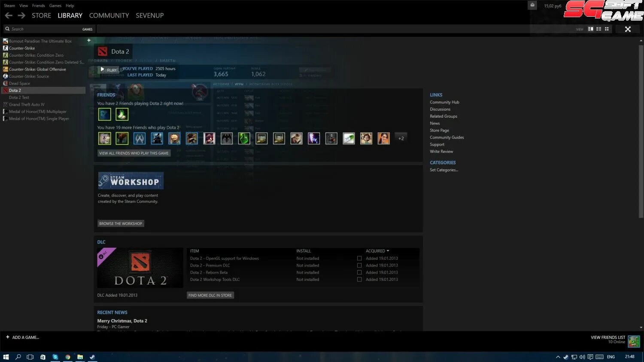The height and width of the screenshot is (362, 644).
Task: Select Dead Space in library list
Action: point(19,83)
